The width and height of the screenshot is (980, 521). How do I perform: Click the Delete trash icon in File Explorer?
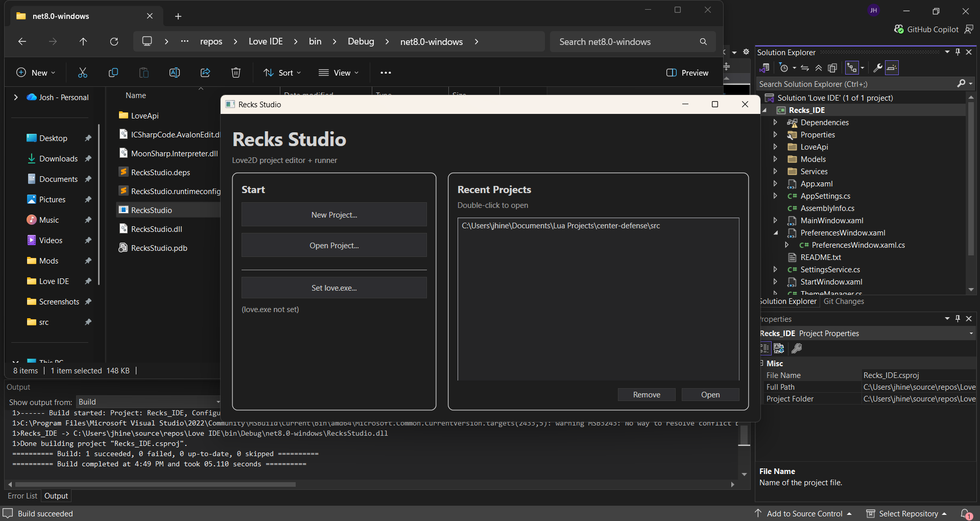click(x=235, y=73)
